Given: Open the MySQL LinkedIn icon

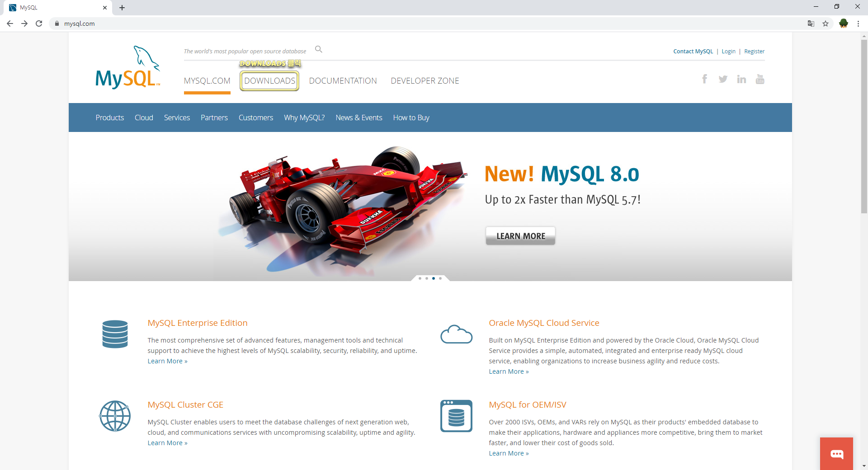Looking at the screenshot, I should click(x=741, y=79).
